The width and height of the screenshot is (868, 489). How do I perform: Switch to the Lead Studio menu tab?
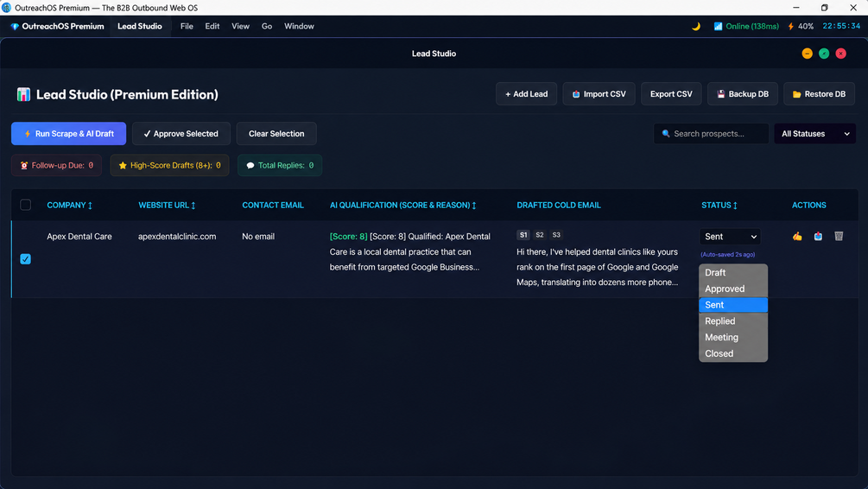coord(140,26)
